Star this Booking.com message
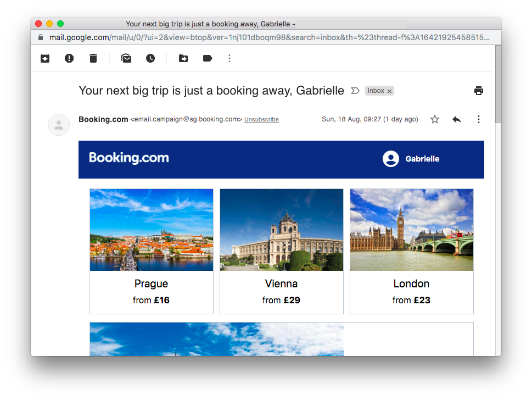The width and height of the screenshot is (532, 400). [x=435, y=119]
